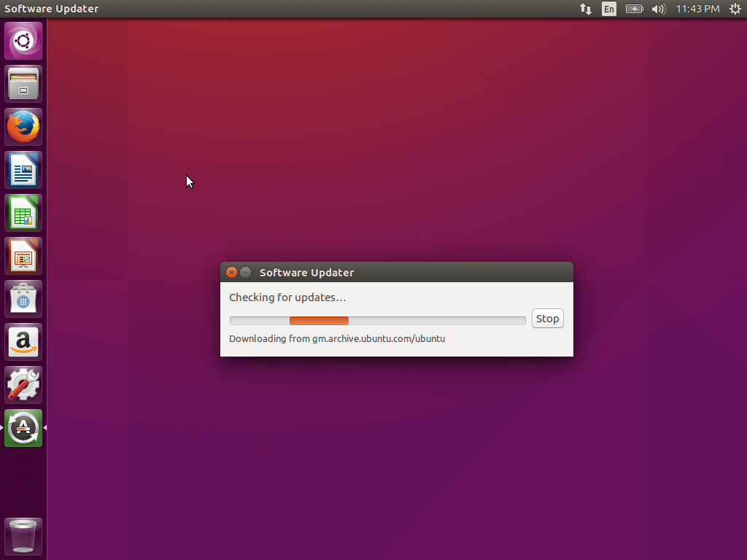The width and height of the screenshot is (747, 560).
Task: Open the sound volume menu
Action: (659, 9)
